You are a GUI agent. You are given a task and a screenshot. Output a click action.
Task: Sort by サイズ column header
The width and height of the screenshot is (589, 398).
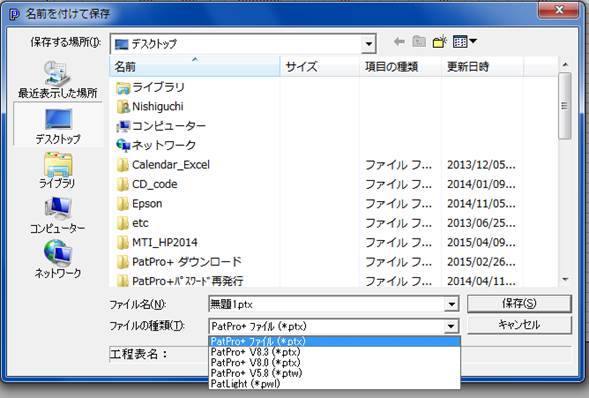[x=319, y=66]
